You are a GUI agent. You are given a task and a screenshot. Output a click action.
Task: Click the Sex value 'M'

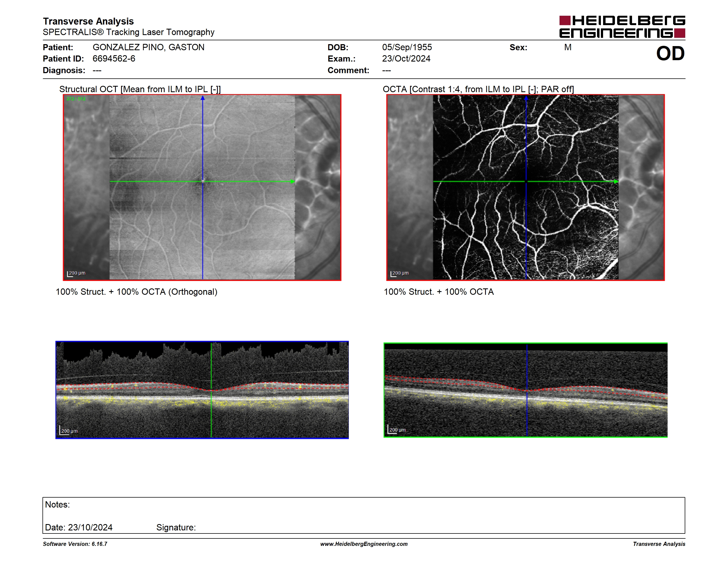568,47
